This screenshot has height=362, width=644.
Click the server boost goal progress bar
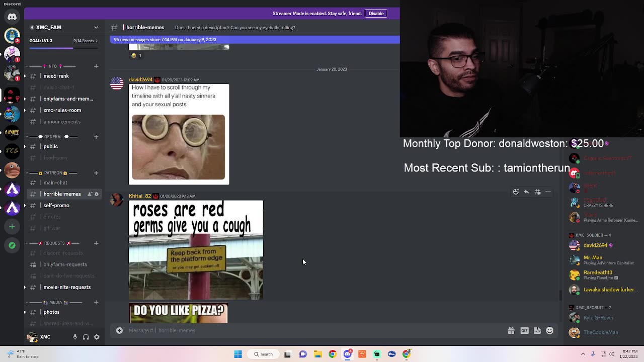62,48
